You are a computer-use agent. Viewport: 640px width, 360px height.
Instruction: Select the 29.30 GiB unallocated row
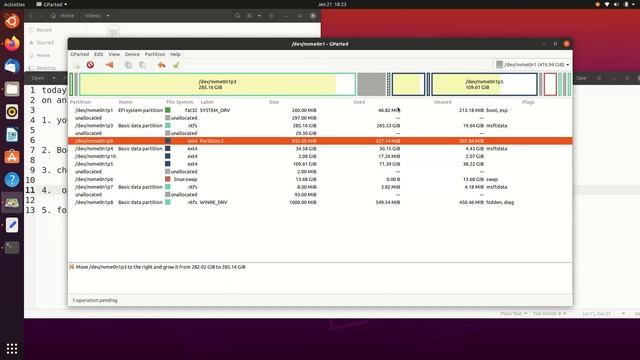[320, 133]
